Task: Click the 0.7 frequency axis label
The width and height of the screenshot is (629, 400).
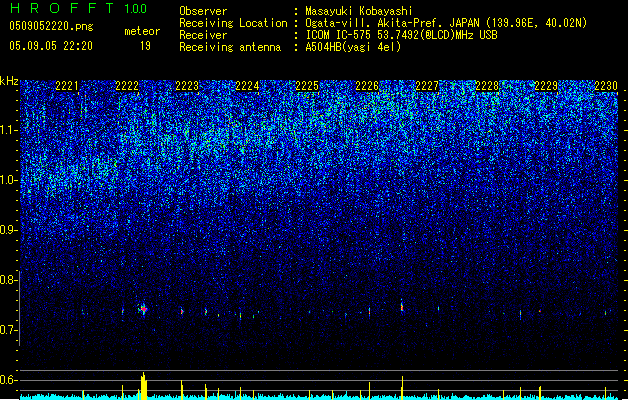Action: point(8,330)
